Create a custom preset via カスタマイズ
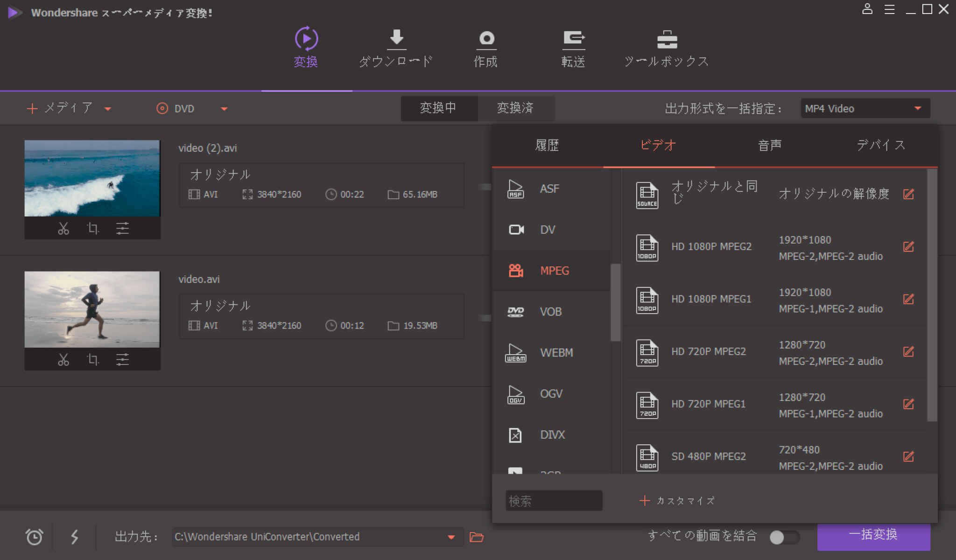The image size is (956, 560). [x=676, y=500]
